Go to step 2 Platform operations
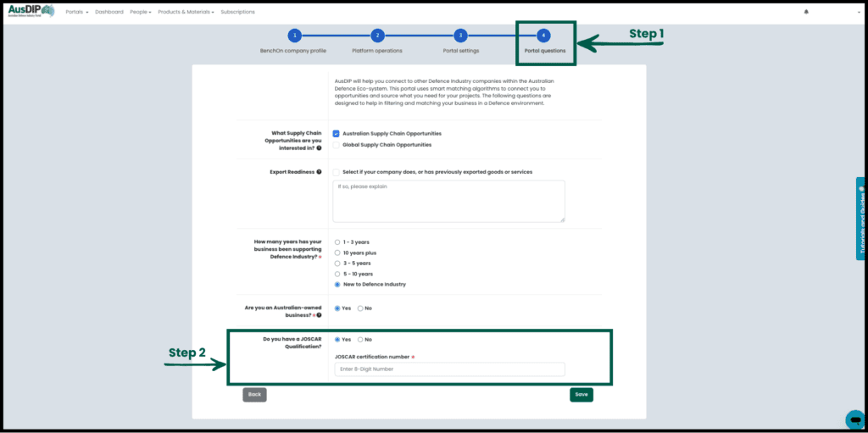This screenshot has width=868, height=433. coord(378,36)
